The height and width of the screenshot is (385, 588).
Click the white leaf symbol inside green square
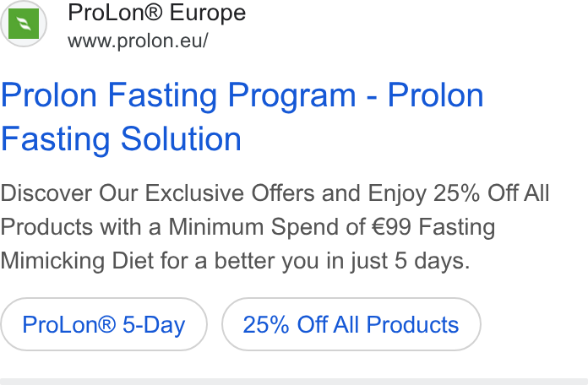click(24, 24)
